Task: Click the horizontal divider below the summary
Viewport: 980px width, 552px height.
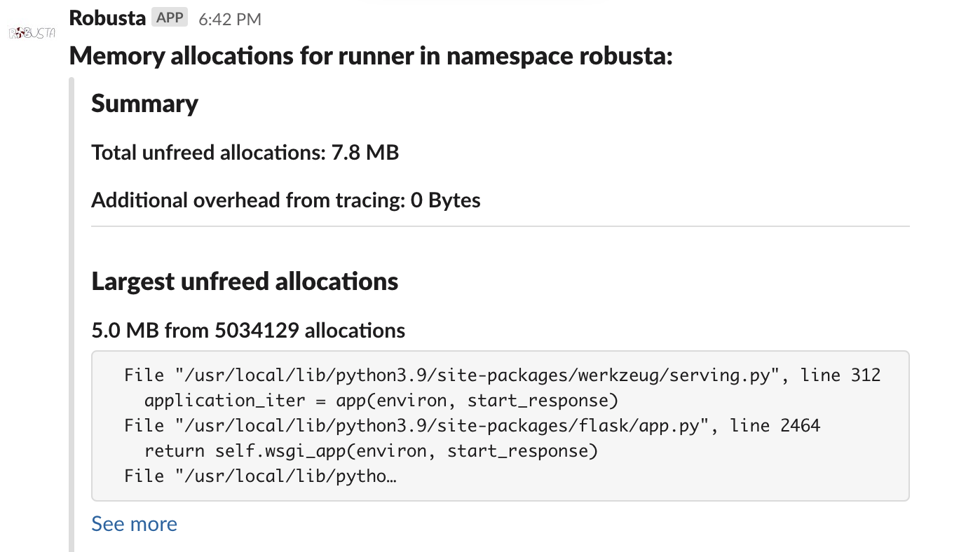Action: point(500,226)
